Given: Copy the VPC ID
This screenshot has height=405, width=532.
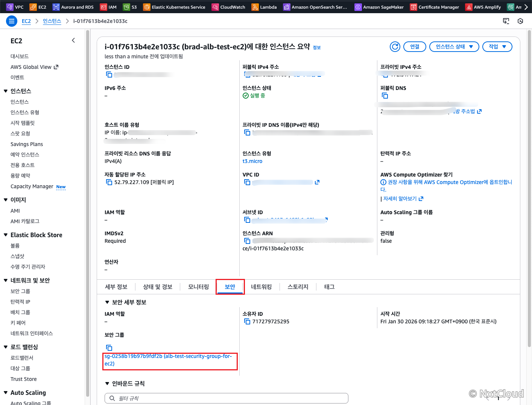Looking at the screenshot, I should click(x=247, y=182).
